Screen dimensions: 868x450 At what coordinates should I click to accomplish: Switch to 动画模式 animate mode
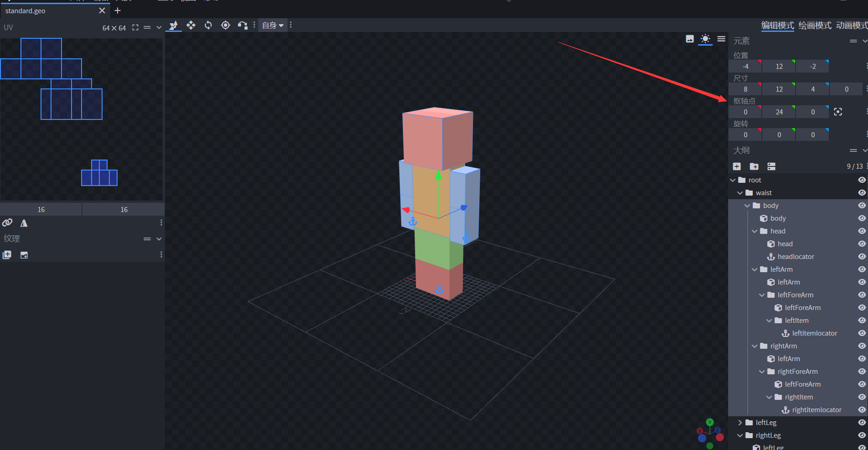point(852,26)
